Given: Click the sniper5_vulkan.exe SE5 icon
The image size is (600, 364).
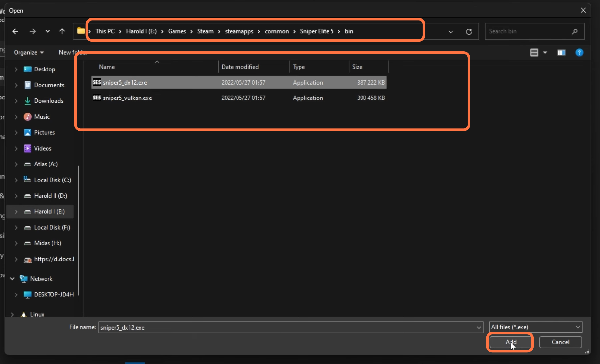Looking at the screenshot, I should coord(97,98).
